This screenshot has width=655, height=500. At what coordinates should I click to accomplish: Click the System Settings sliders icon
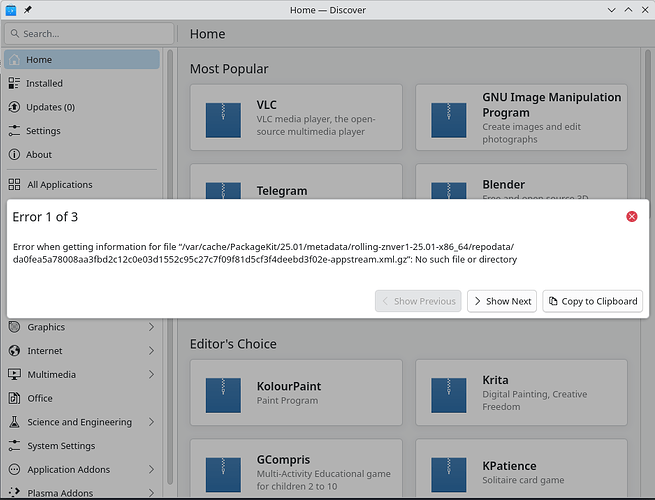click(14, 446)
